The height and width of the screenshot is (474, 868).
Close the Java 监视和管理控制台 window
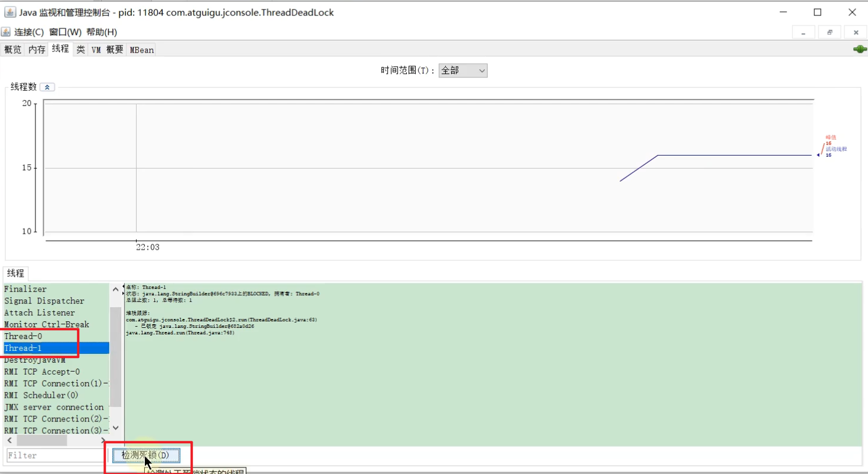tap(852, 12)
